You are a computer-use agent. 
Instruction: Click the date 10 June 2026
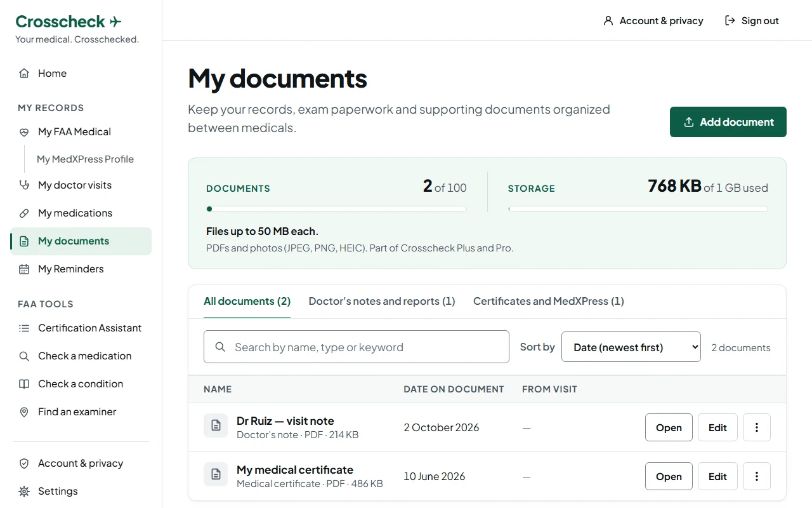pos(435,476)
